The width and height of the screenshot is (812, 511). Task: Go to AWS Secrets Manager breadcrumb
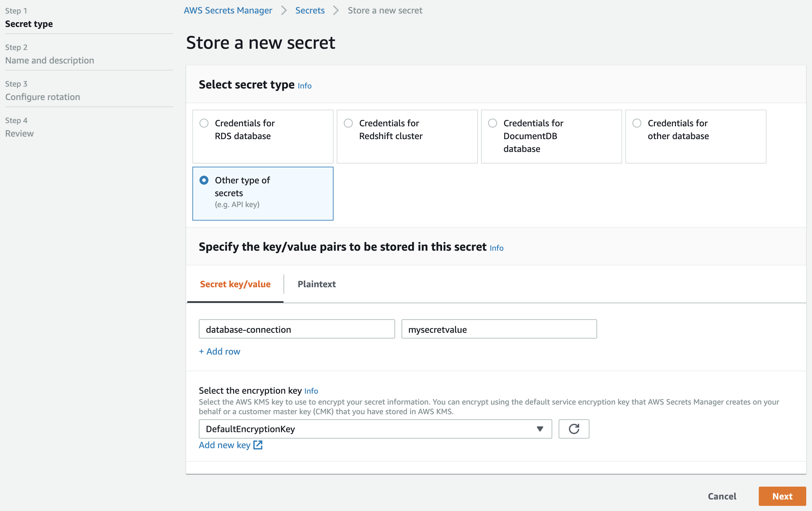[228, 11]
